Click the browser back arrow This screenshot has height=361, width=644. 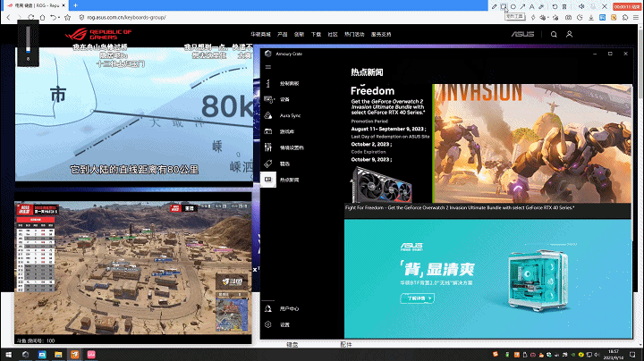[x=8, y=18]
